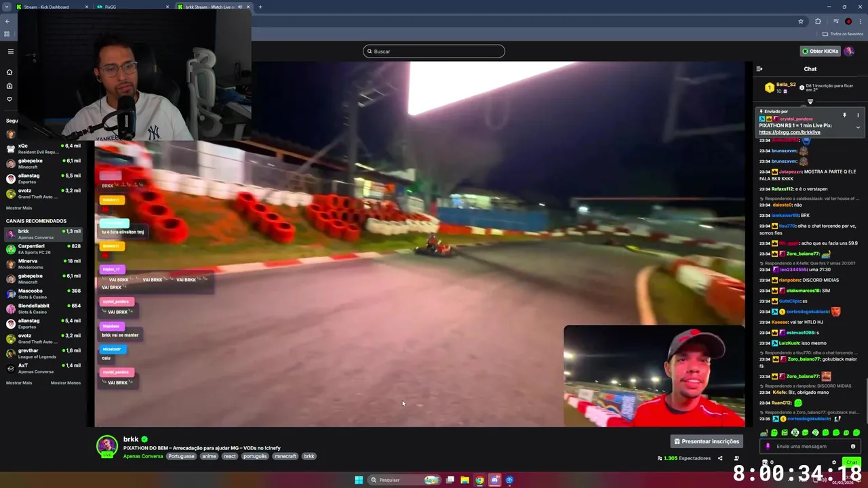Viewport: 868px width, 488px height.
Task: Select the minecraft stream tag
Action: pos(285,456)
